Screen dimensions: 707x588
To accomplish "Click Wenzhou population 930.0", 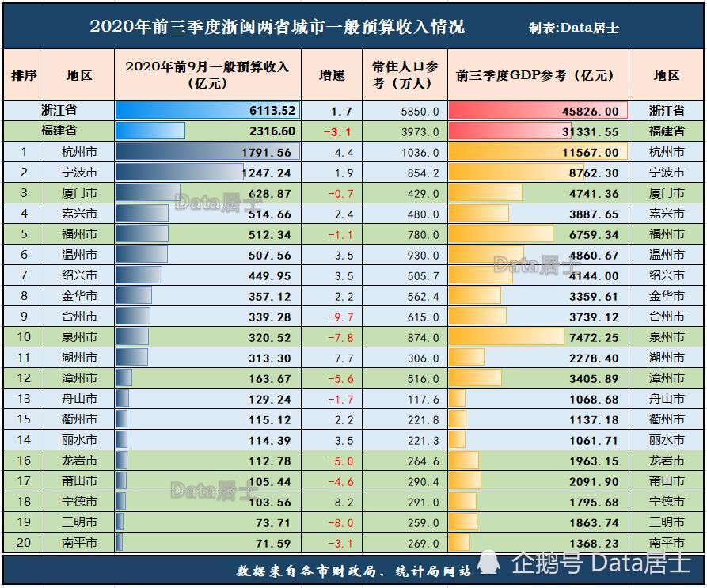I will click(423, 256).
